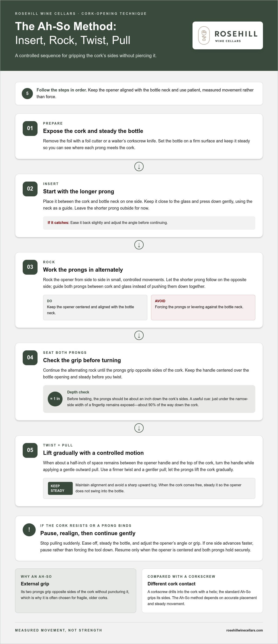Select the 01 Prepare step badge

click(x=30, y=128)
